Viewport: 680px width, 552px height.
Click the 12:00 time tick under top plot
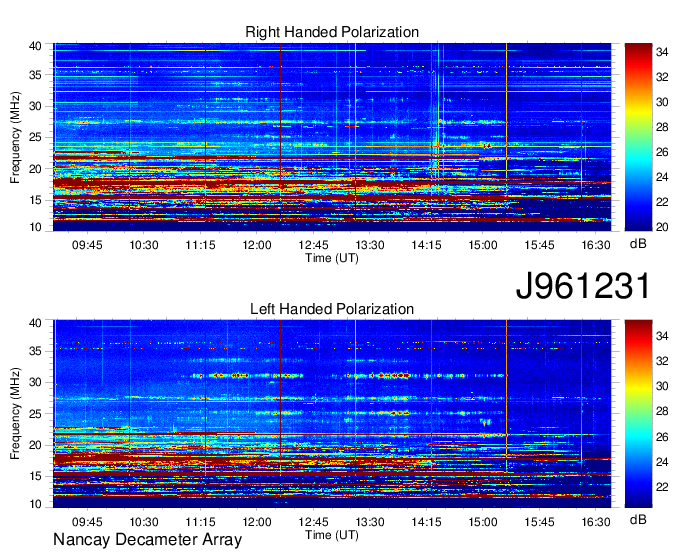[x=257, y=245]
